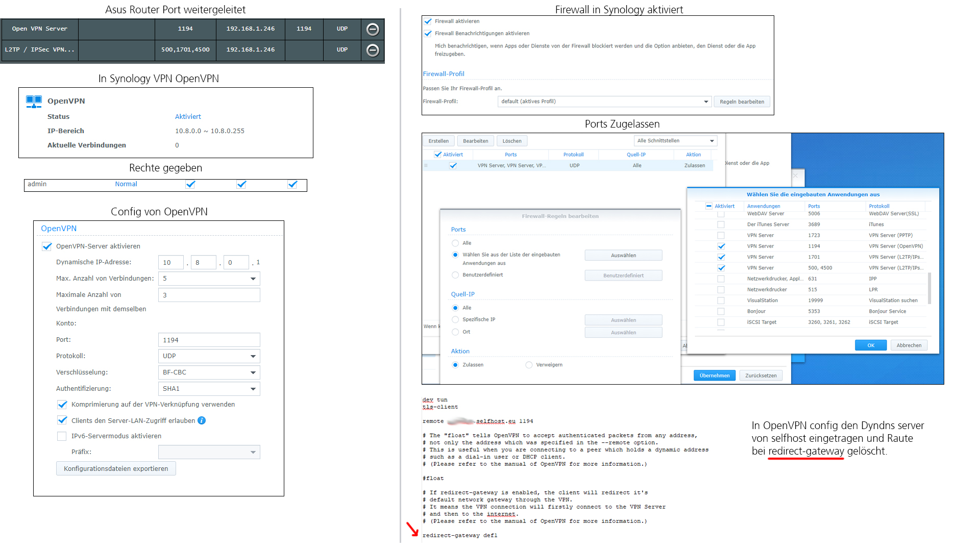Enable IPv6-Servermodus aktivieren checkbox
Image resolution: width=980 pixels, height=551 pixels.
coord(62,436)
